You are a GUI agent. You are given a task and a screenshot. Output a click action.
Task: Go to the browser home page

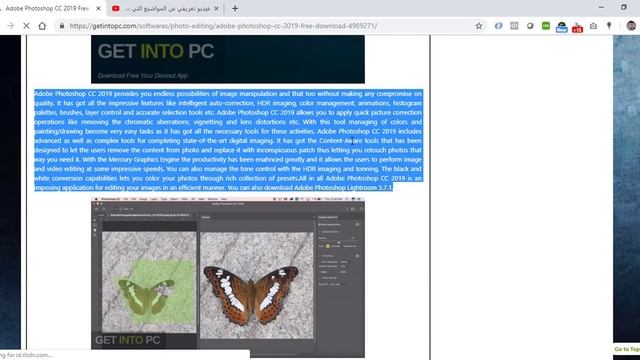pos(42,26)
